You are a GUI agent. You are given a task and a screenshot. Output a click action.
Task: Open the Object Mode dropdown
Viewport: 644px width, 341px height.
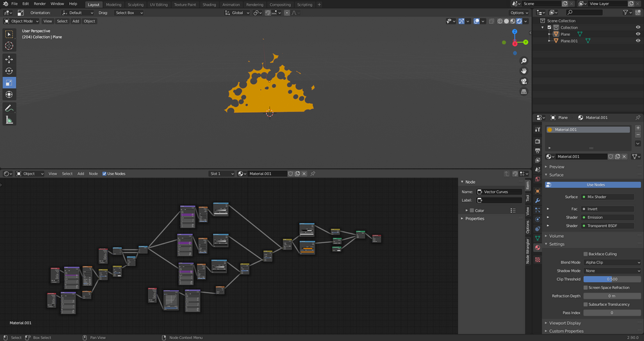(x=22, y=21)
